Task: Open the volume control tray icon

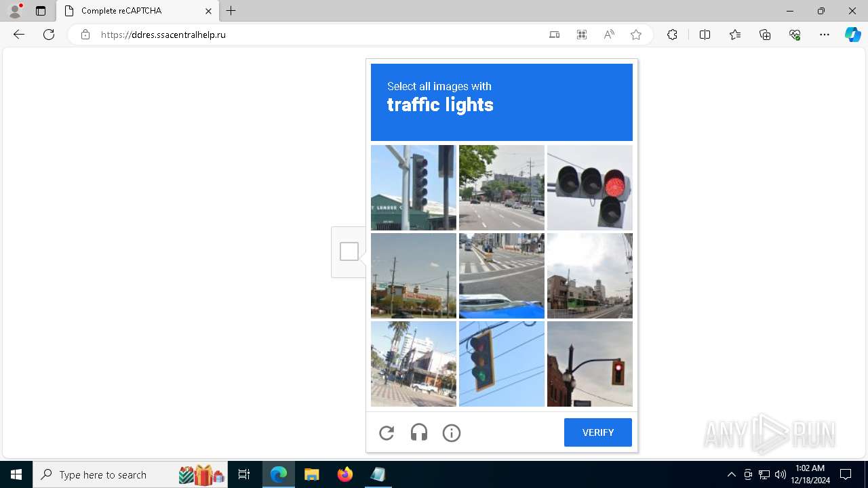Action: tap(781, 474)
